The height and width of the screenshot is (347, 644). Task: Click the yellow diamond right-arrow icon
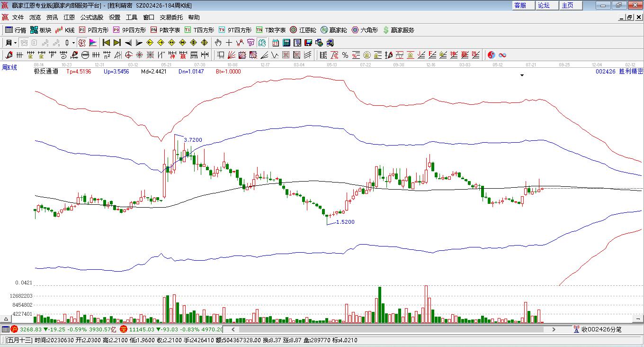coord(161,43)
